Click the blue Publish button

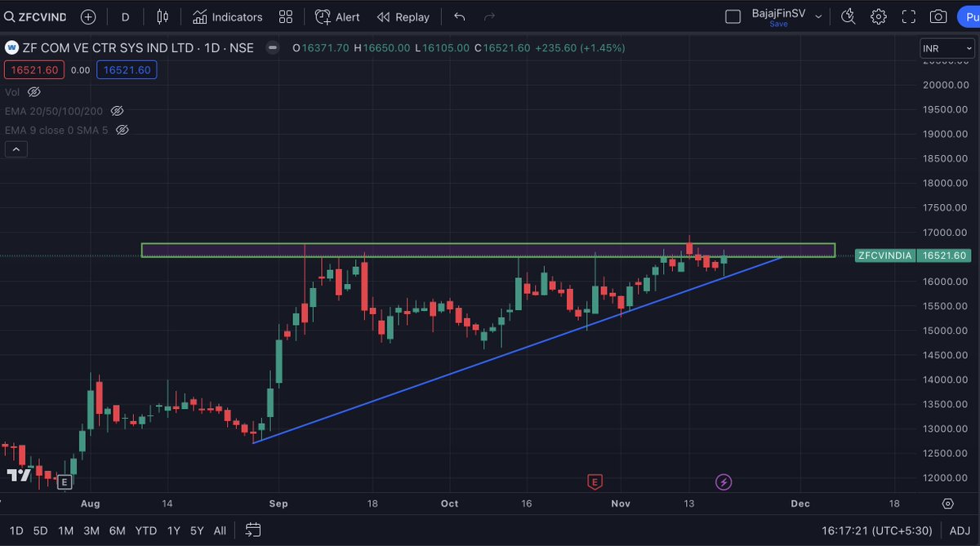click(969, 16)
